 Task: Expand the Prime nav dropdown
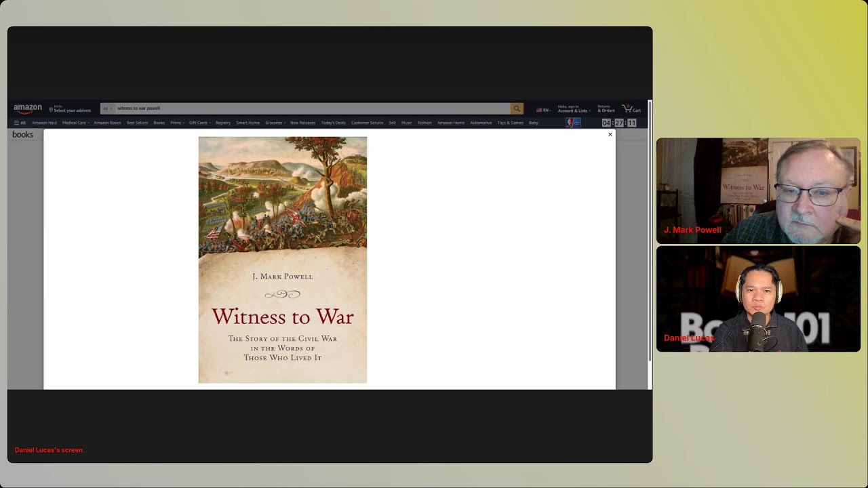point(177,123)
